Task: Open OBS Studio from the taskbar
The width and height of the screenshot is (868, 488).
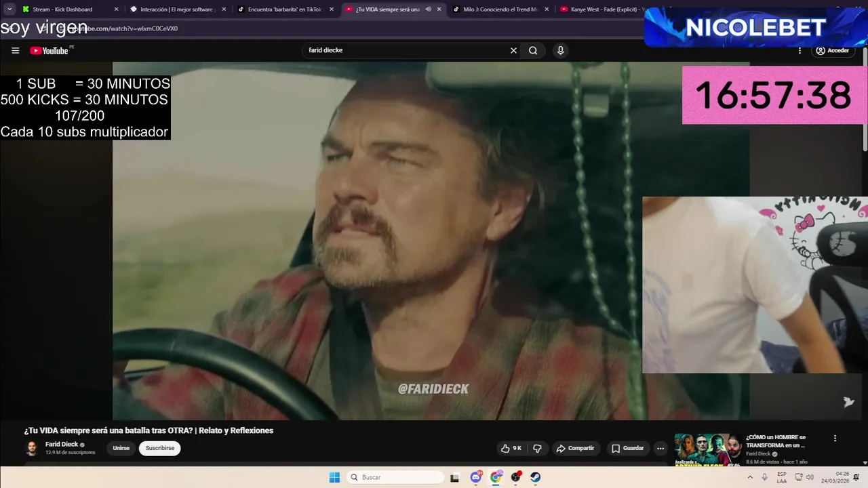Action: (x=516, y=477)
